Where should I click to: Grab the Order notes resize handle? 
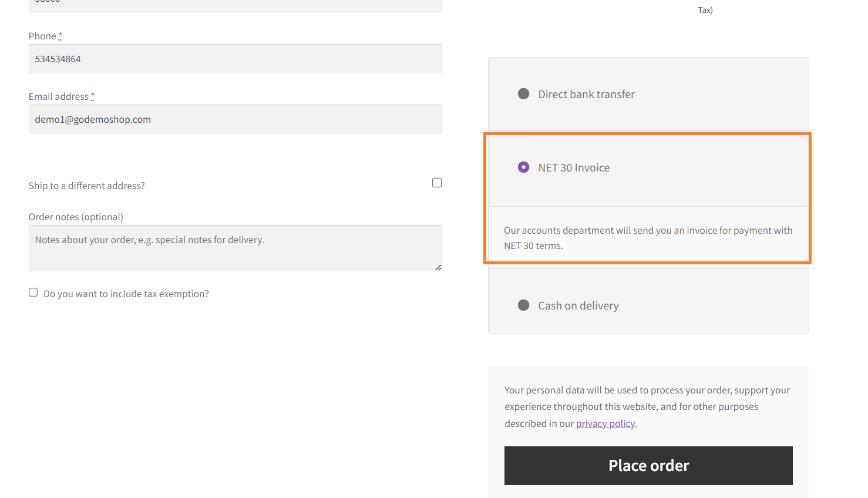coord(438,267)
